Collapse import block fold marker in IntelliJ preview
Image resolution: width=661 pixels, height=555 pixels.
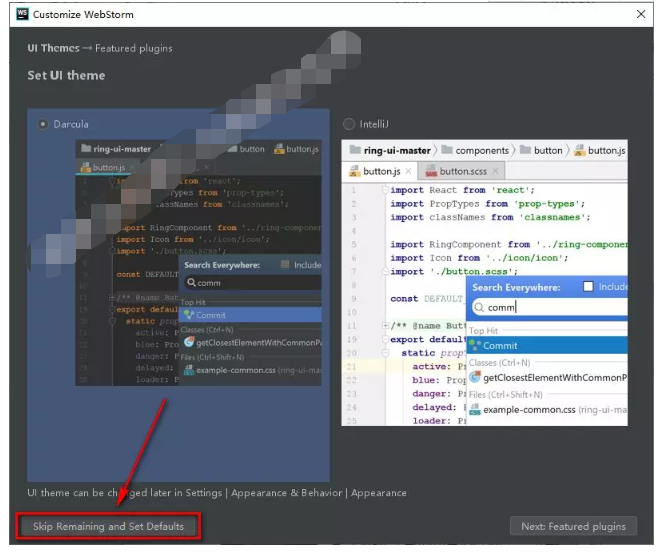pyautogui.click(x=385, y=190)
